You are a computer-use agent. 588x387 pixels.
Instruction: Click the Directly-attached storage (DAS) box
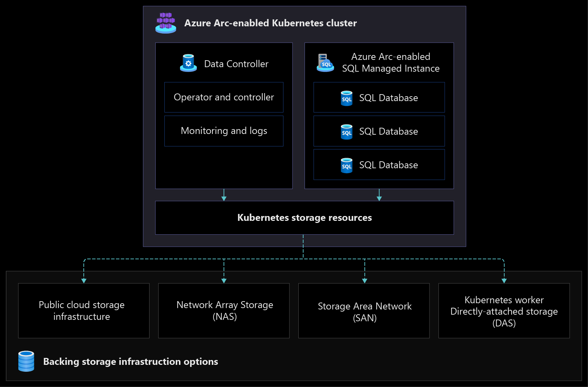click(504, 311)
